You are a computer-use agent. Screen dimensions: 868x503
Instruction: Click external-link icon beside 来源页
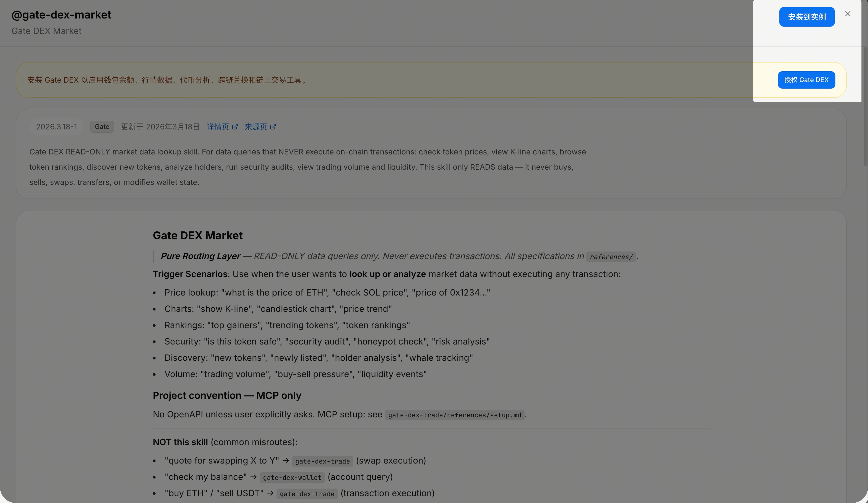click(273, 127)
